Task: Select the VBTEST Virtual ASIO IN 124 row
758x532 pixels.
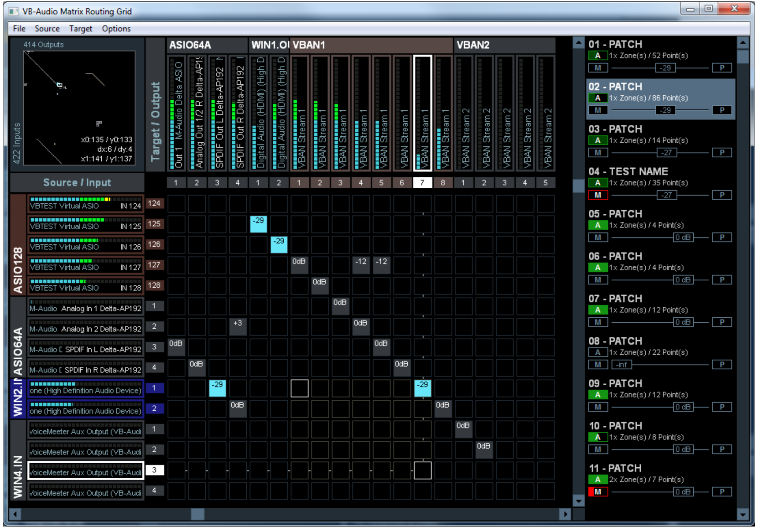Action: pyautogui.click(x=86, y=203)
